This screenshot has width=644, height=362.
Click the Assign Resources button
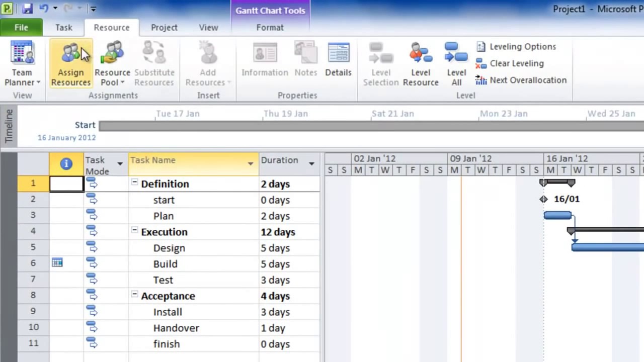pos(71,64)
